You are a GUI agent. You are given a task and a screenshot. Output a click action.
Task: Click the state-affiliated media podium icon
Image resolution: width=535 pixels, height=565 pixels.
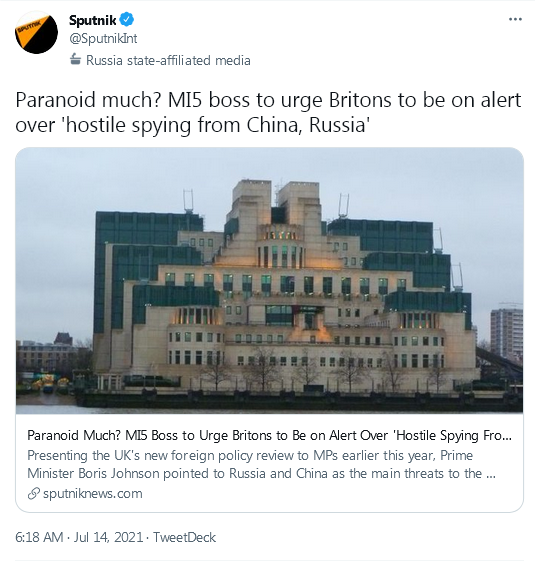75,59
